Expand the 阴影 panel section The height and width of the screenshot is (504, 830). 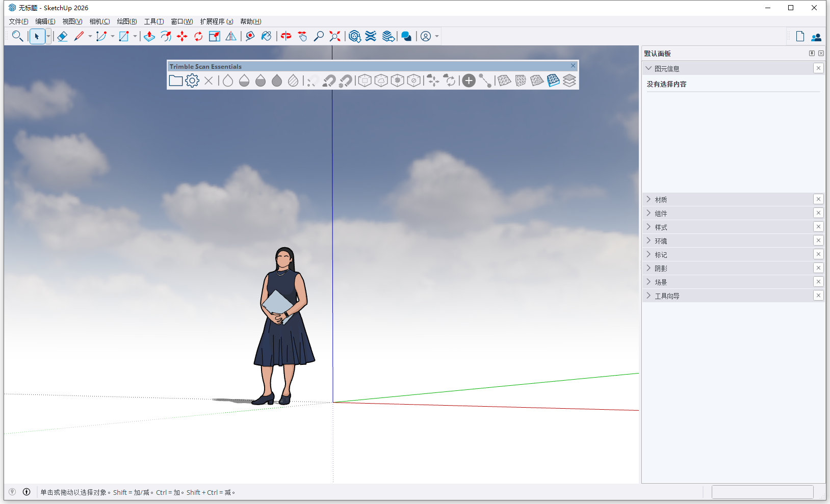pyautogui.click(x=661, y=269)
